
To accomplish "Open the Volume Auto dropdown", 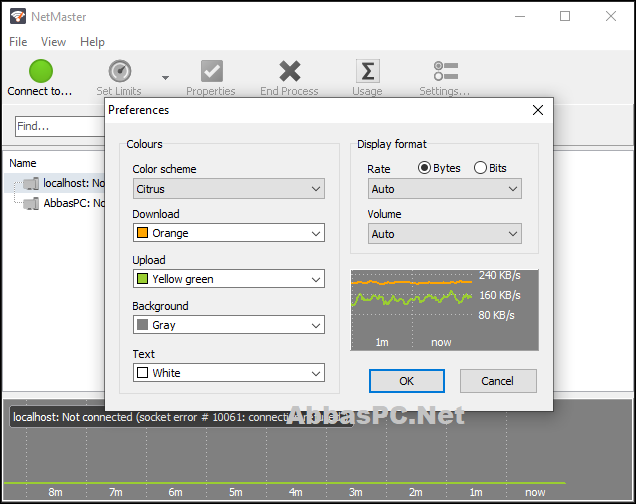I will (445, 234).
